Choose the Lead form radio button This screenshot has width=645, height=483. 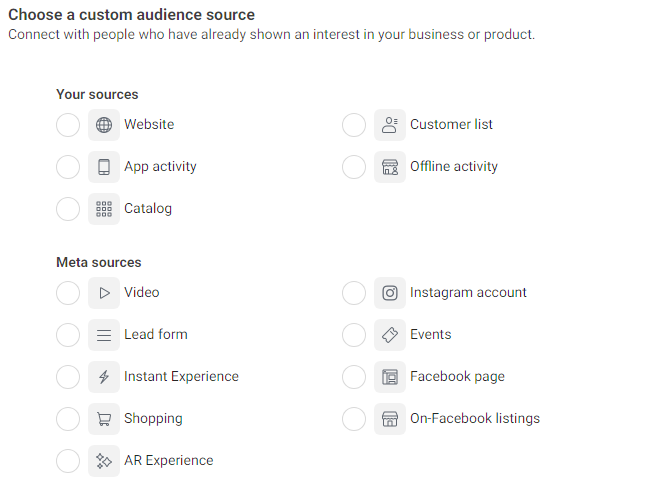pos(68,335)
